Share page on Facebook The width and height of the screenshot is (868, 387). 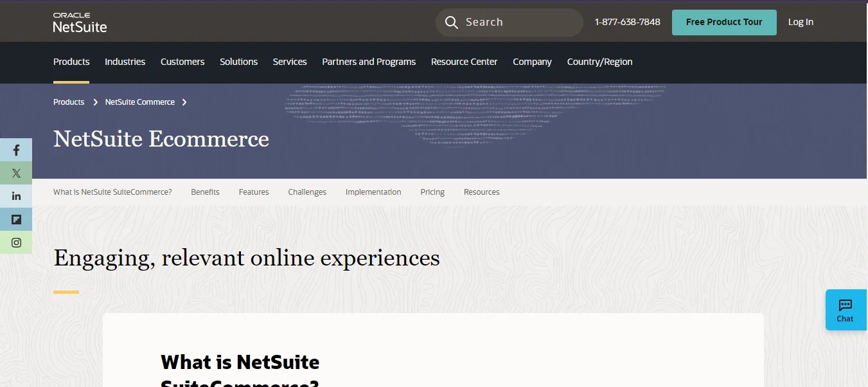[x=16, y=150]
